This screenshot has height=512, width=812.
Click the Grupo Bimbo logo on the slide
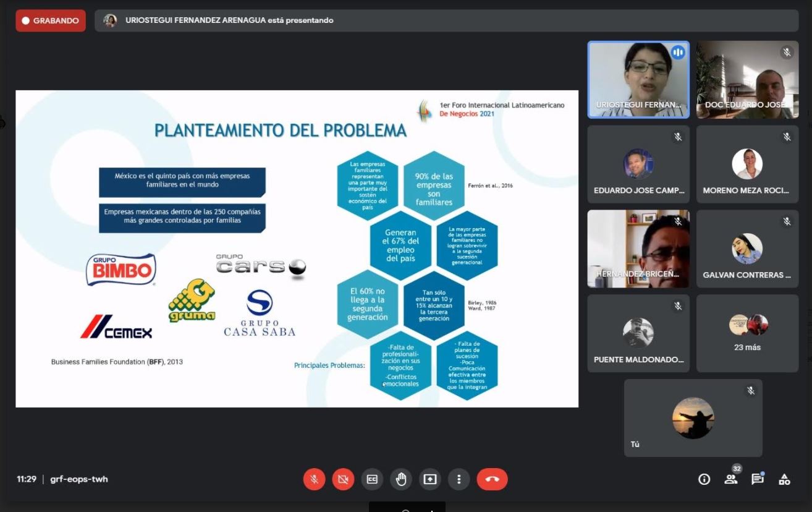(x=121, y=270)
